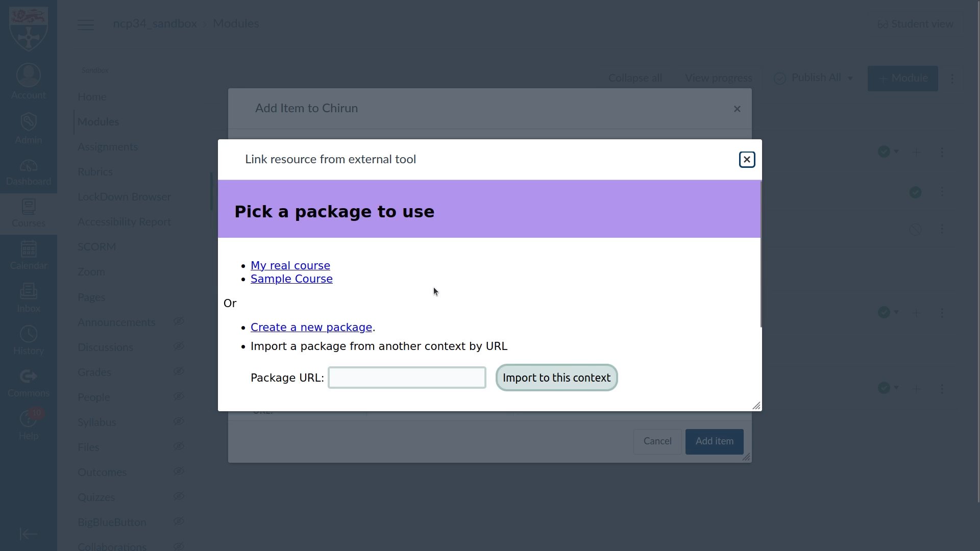Click My real course link
Image resolution: width=980 pixels, height=551 pixels.
point(291,265)
